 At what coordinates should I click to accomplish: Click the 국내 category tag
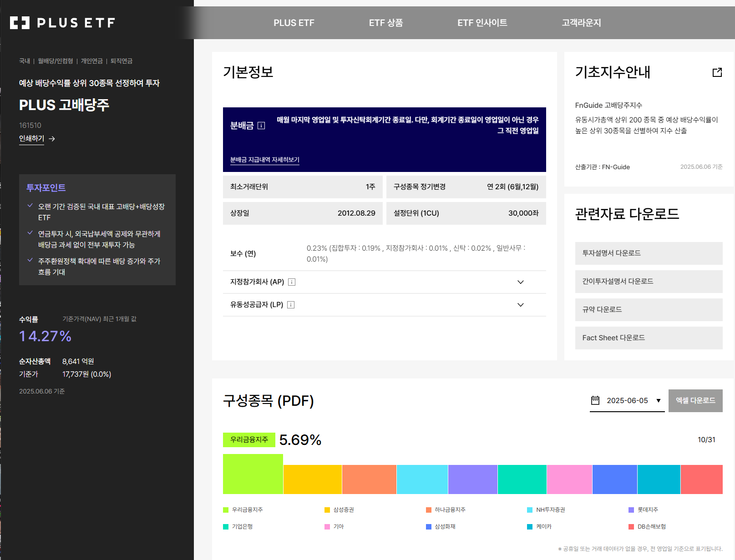click(25, 61)
